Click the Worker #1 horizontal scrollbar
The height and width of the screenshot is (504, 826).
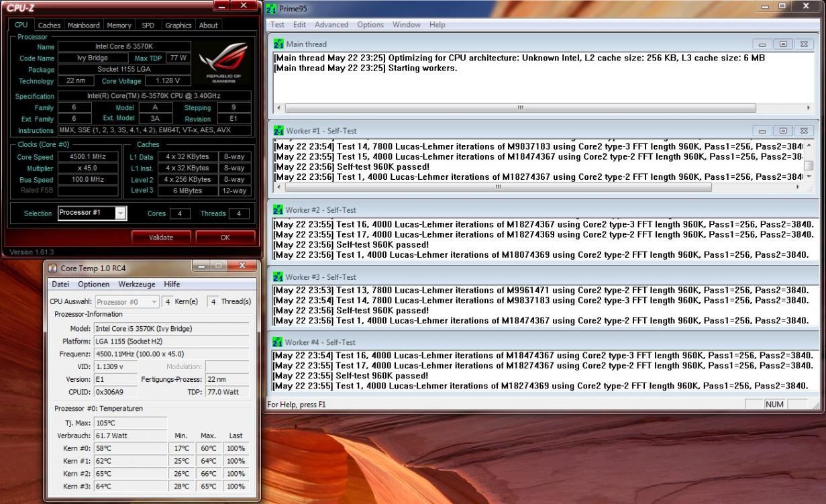(497, 187)
